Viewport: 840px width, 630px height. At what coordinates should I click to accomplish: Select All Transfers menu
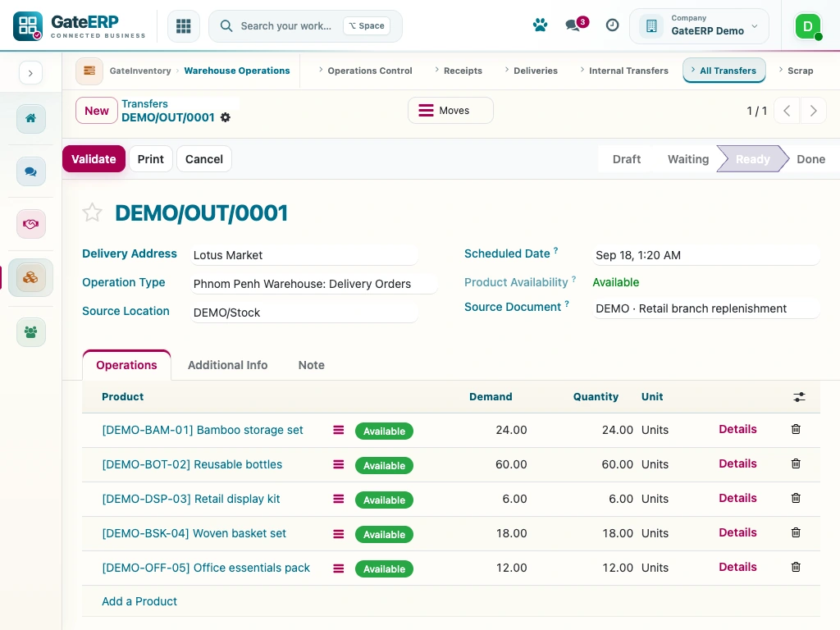tap(724, 71)
